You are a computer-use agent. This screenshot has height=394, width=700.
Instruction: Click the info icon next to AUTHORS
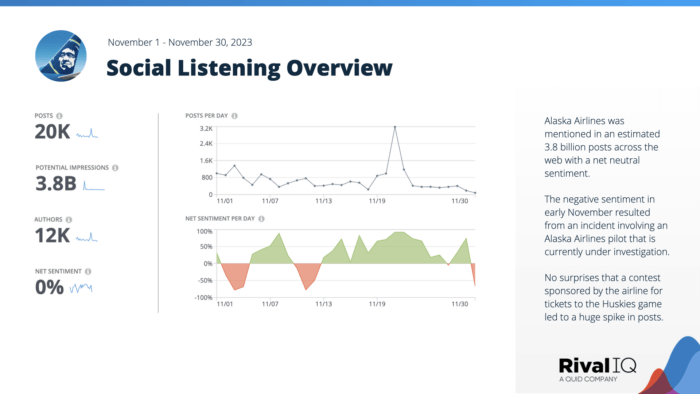point(69,220)
